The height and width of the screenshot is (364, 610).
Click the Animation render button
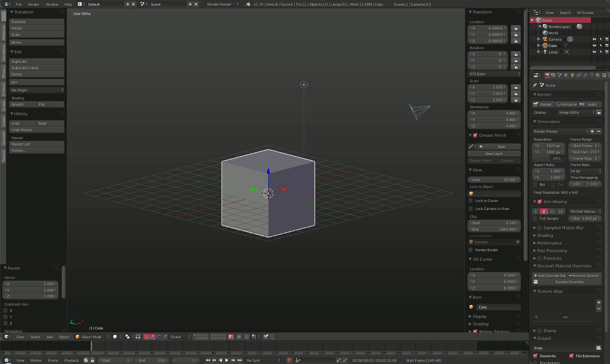tap(566, 105)
